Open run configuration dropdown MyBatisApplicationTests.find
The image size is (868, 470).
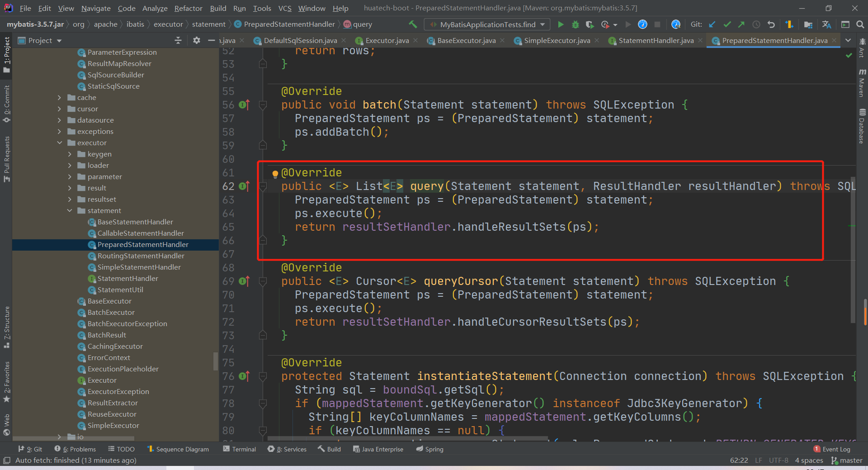tap(487, 24)
